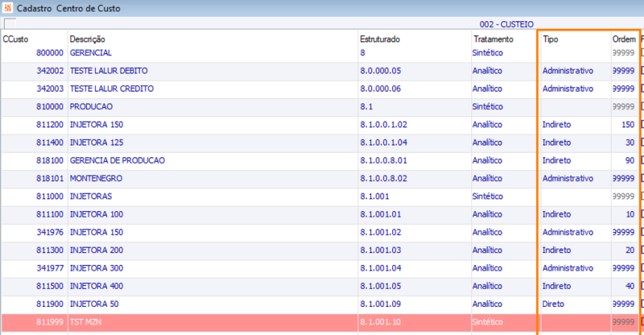
Task: Select cost center code 342002
Action: [x=50, y=71]
